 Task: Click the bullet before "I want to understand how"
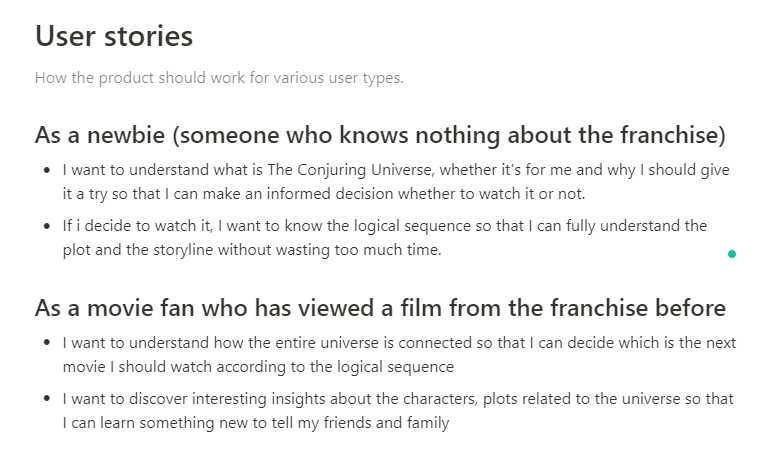tap(47, 344)
